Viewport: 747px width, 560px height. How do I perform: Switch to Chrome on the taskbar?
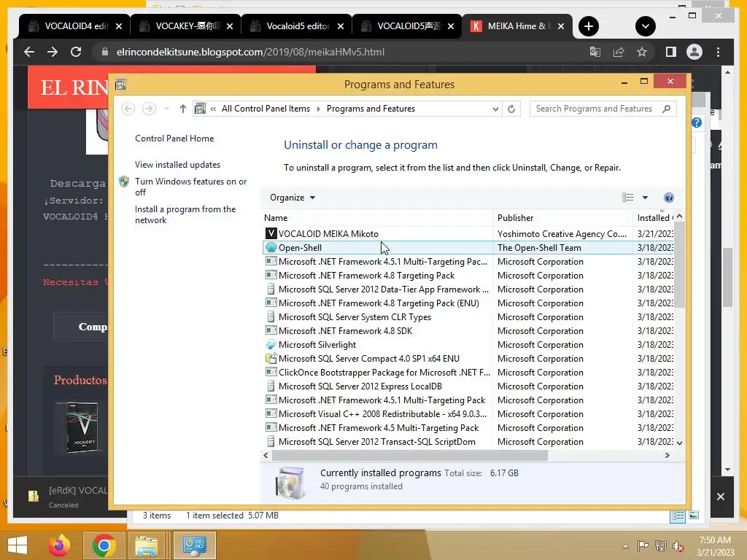[x=104, y=545]
